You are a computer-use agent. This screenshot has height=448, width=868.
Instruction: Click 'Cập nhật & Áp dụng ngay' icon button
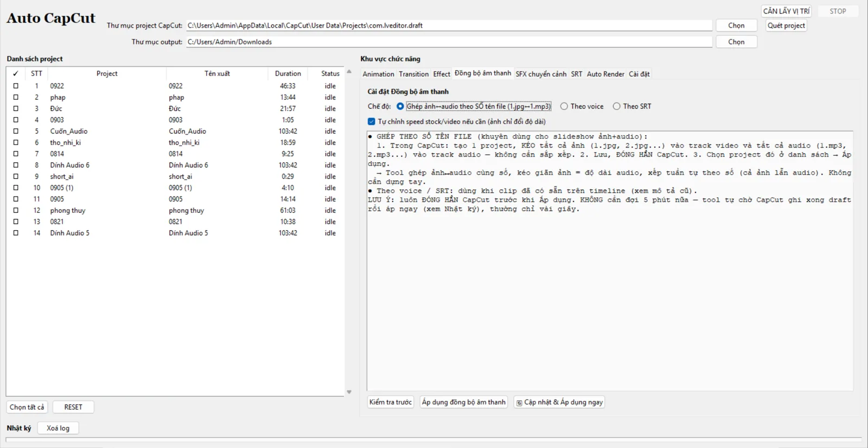coord(559,402)
